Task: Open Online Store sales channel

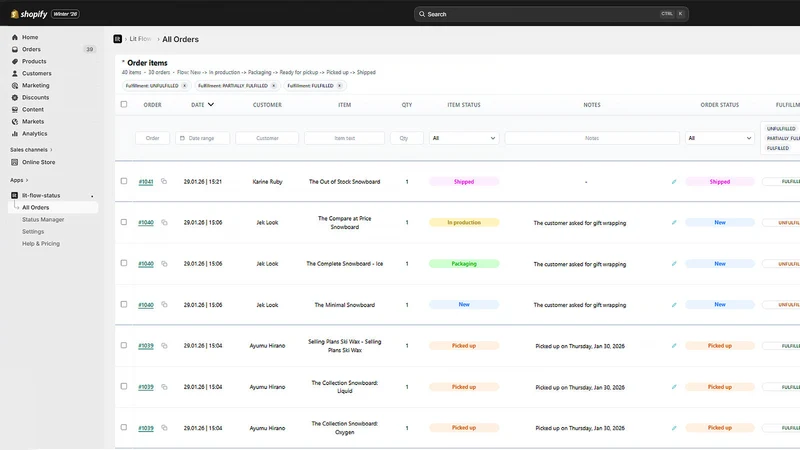Action: click(38, 162)
